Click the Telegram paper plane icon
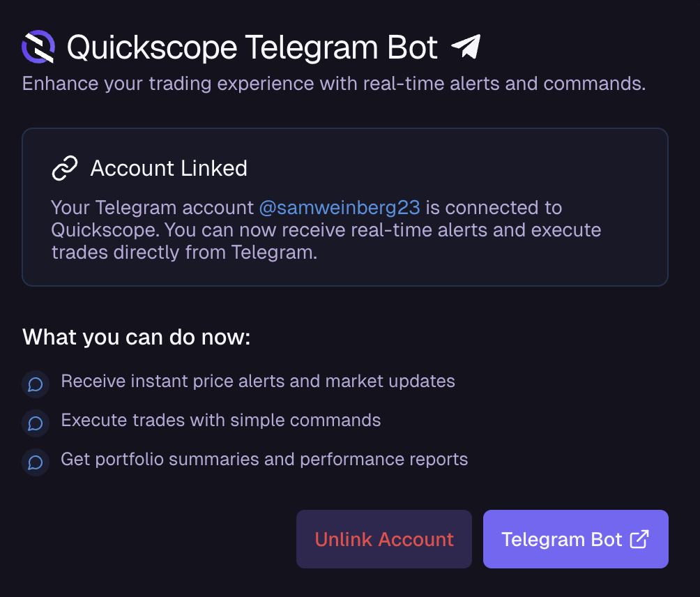This screenshot has width=700, height=597. point(466,47)
